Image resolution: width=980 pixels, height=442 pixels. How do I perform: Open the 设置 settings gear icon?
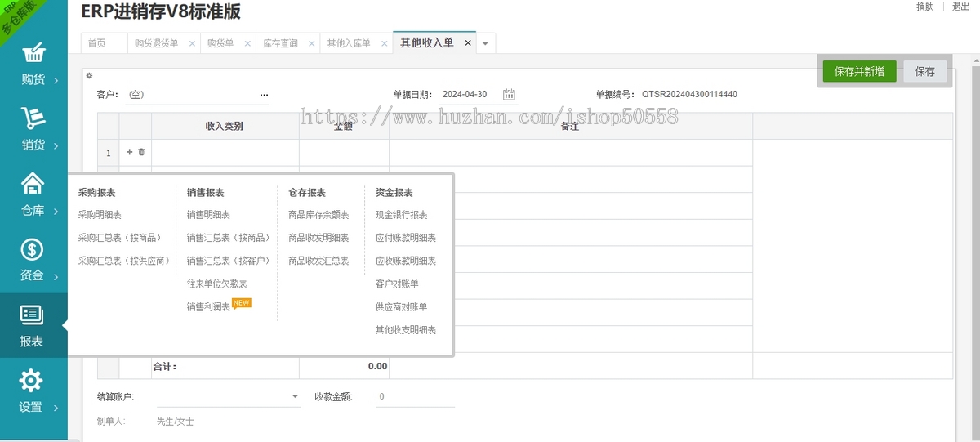pyautogui.click(x=31, y=380)
